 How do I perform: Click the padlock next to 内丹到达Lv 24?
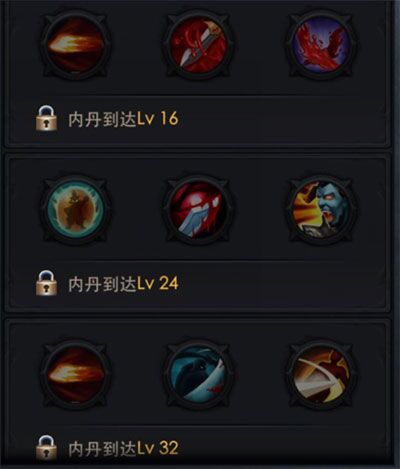point(47,283)
